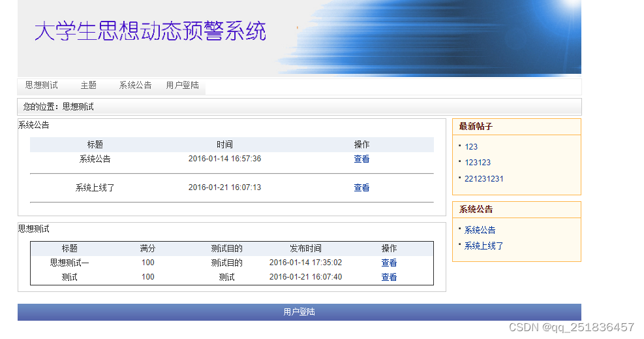644x339 pixels.
Task: Select the 时间 column header in announcements
Action: (224, 144)
